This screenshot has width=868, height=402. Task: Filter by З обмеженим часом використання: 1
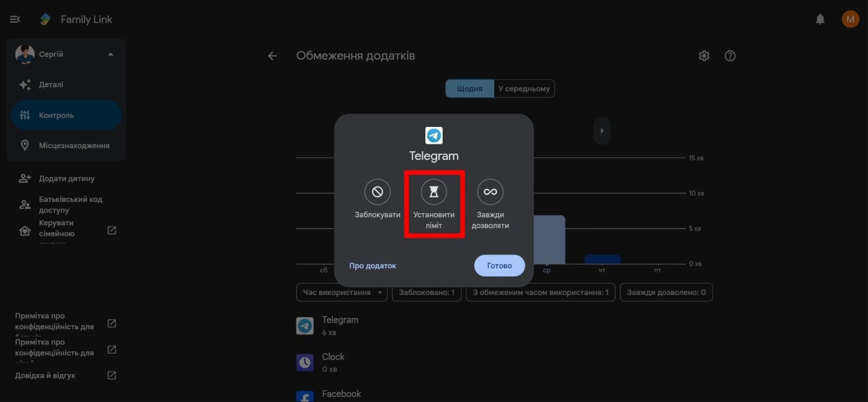(x=541, y=292)
